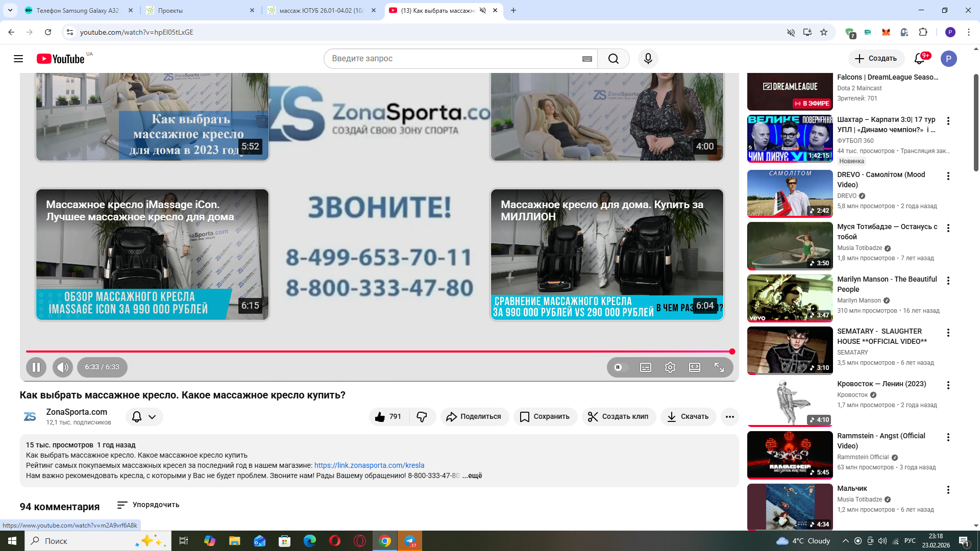Open link.zonasporta.com/kresla link in description
The image size is (980, 551).
[369, 465]
